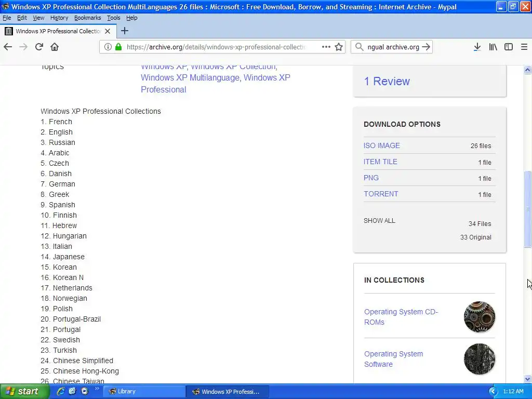Submit search with the go arrow

[426, 47]
